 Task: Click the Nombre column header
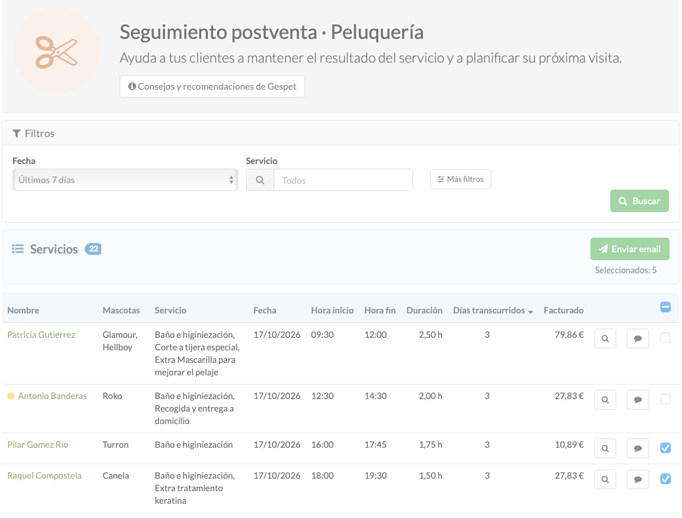coord(23,311)
